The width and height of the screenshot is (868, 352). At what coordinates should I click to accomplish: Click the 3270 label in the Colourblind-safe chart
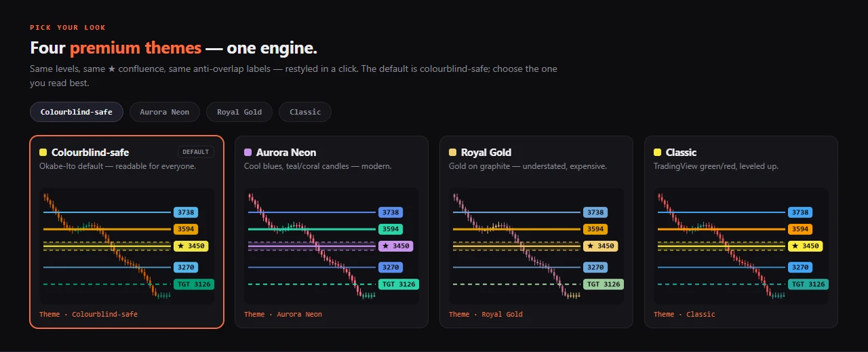(x=186, y=267)
